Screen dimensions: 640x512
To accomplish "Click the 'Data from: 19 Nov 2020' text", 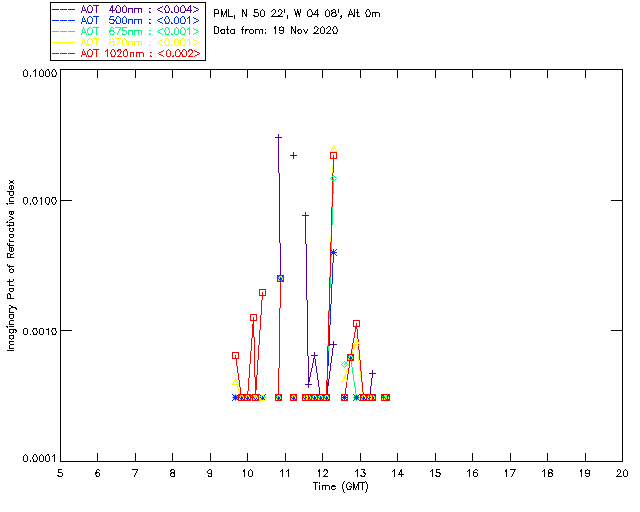I will (276, 30).
